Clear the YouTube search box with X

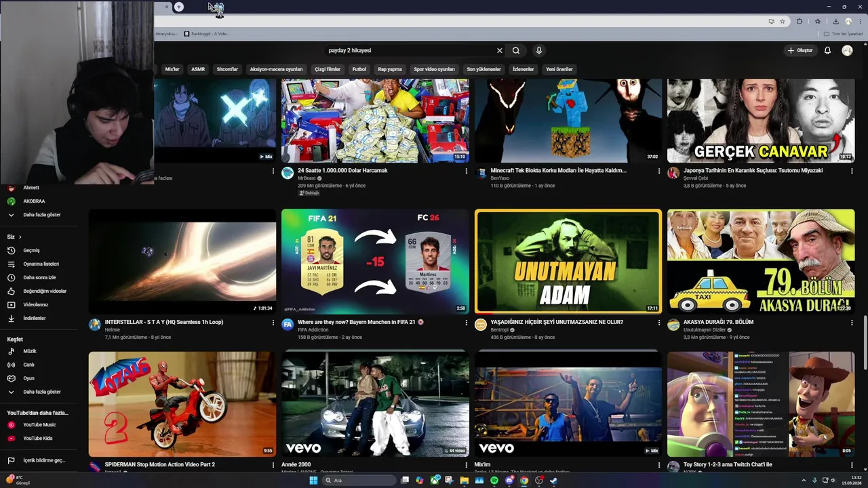point(500,50)
